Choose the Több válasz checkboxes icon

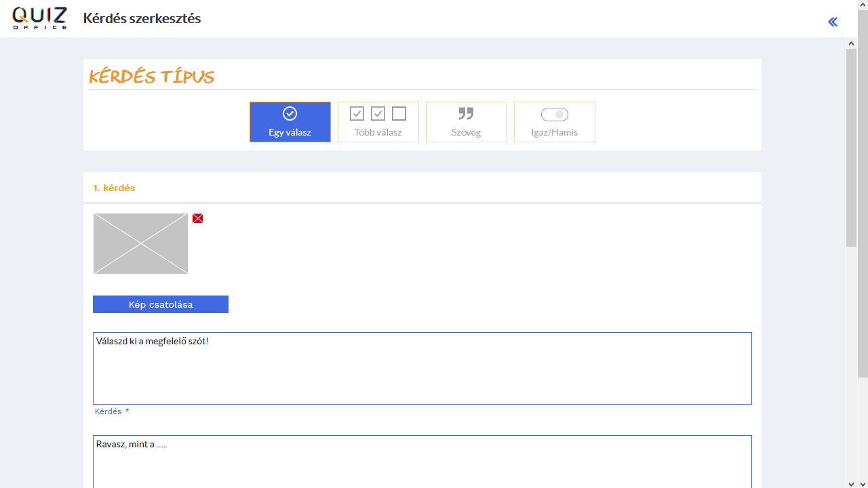[378, 114]
